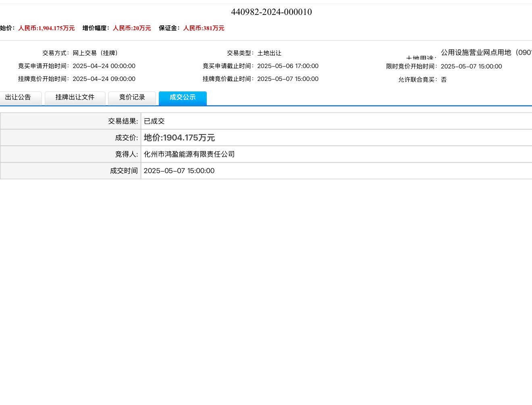This screenshot has width=532, height=405.
Task: Click the 土地出让 transaction type value
Action: (x=269, y=53)
